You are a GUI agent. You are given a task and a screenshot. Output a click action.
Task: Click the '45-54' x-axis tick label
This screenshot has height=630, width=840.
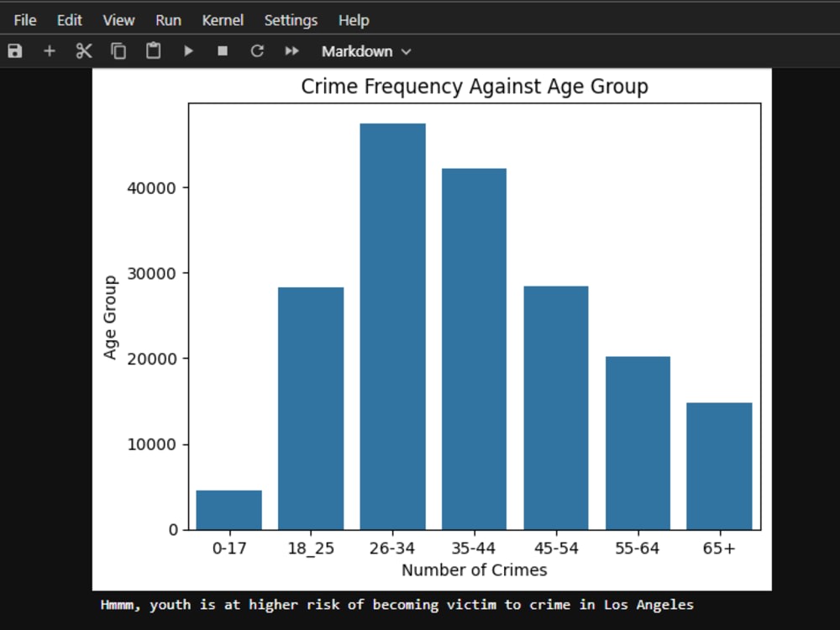point(556,549)
